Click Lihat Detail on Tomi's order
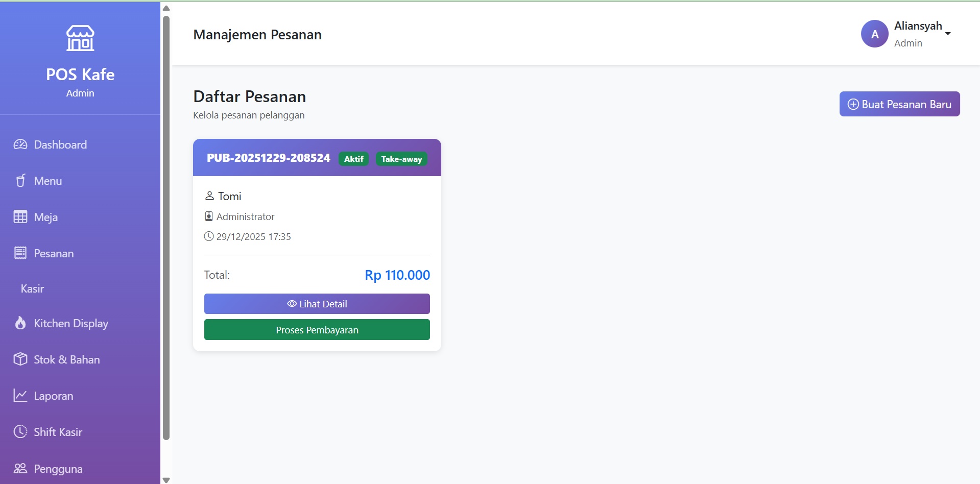The image size is (980, 484). click(x=317, y=304)
